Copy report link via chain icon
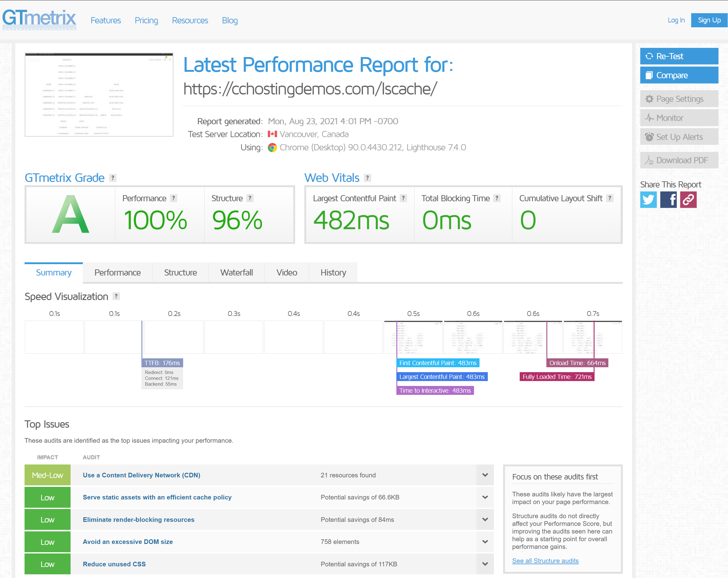Viewport: 728px width, 578px height. (x=688, y=199)
